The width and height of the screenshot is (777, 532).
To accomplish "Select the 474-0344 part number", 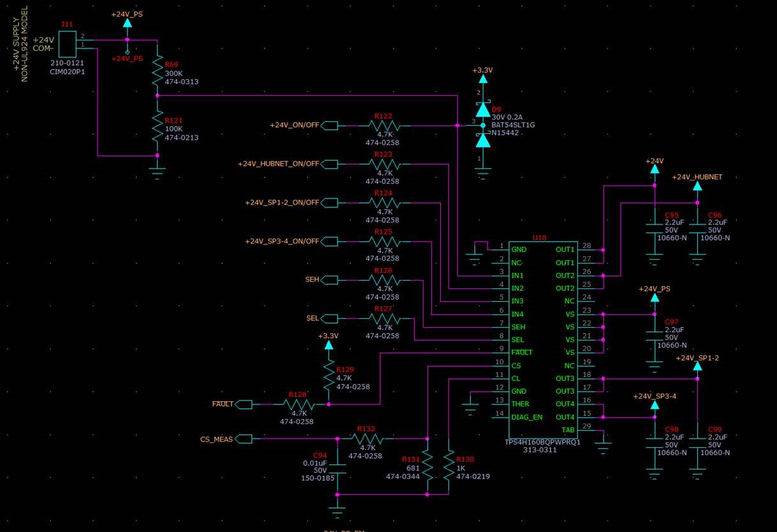I will point(403,476).
